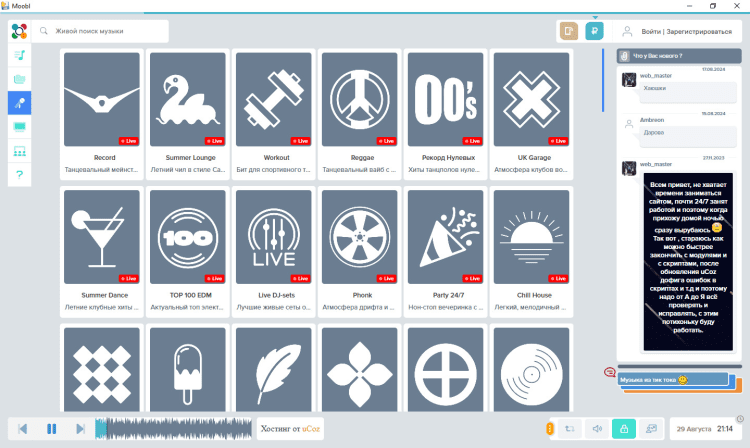Open the folder section in left sidebar

coord(19,79)
